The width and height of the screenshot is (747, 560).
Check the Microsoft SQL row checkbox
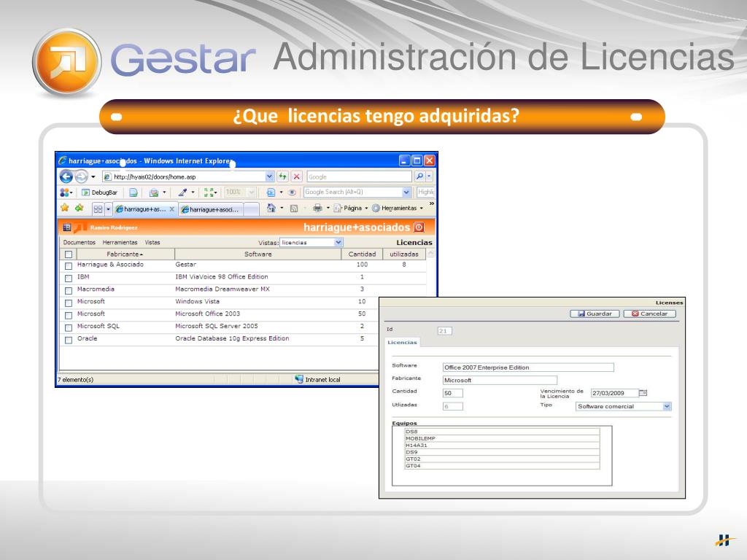point(69,327)
